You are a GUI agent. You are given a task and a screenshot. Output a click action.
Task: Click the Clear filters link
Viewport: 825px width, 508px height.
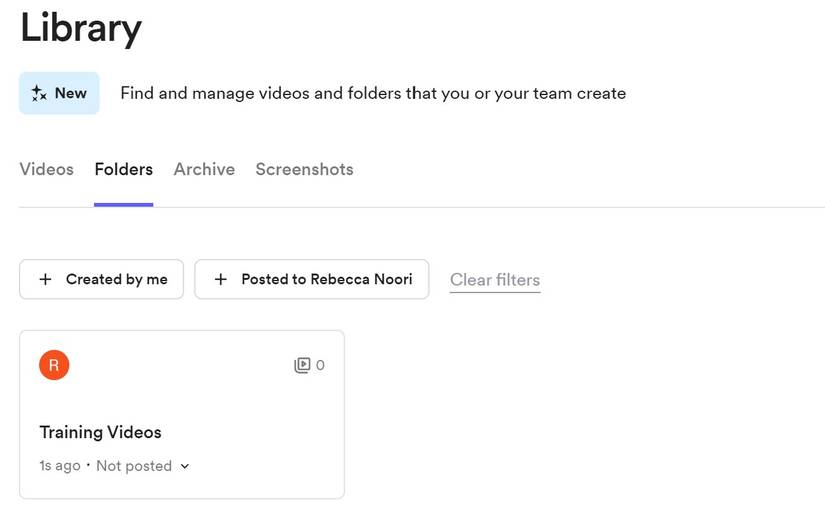click(x=495, y=280)
